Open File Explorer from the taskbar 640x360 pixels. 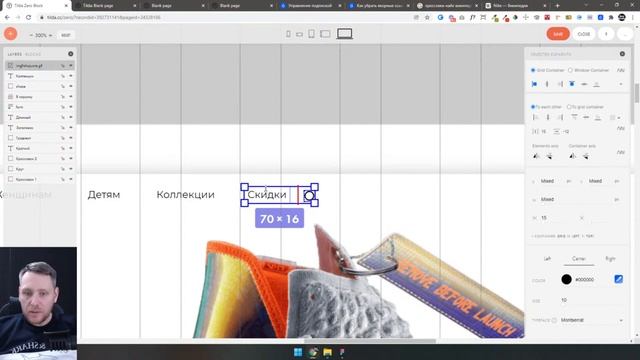coord(327,352)
